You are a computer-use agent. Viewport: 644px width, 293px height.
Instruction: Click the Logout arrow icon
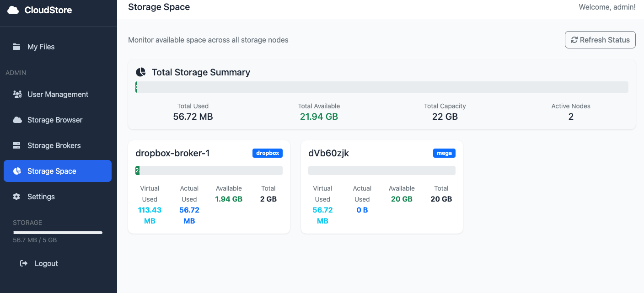pyautogui.click(x=24, y=263)
